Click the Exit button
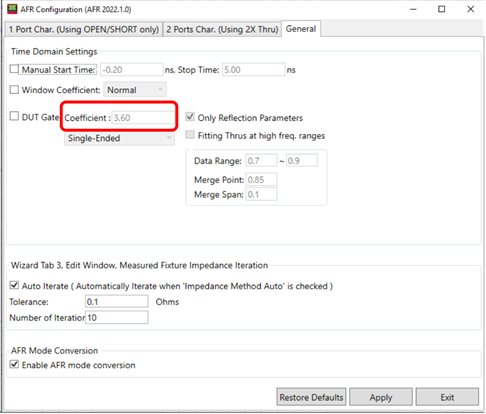Viewport: 486px width, 414px height. click(x=447, y=397)
